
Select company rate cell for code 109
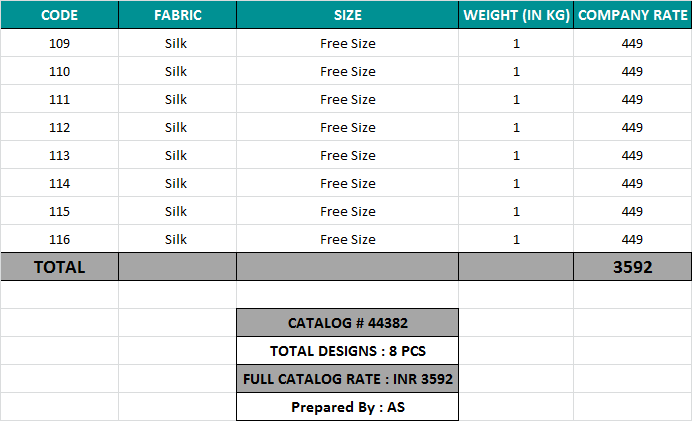632,43
